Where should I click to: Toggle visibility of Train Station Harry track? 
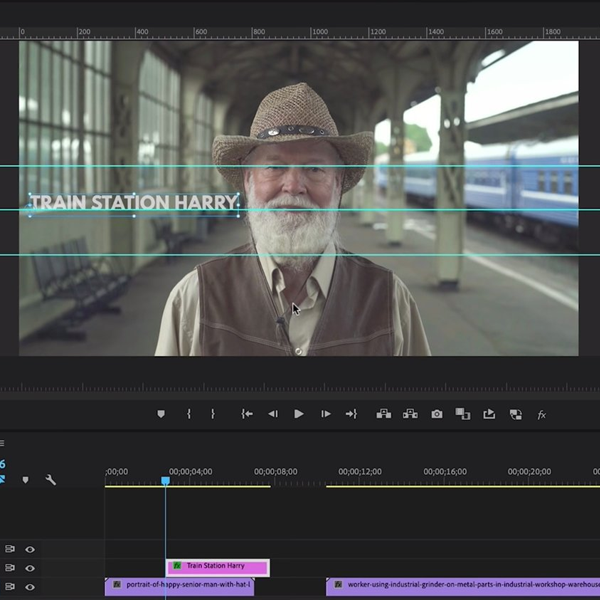pos(30,567)
